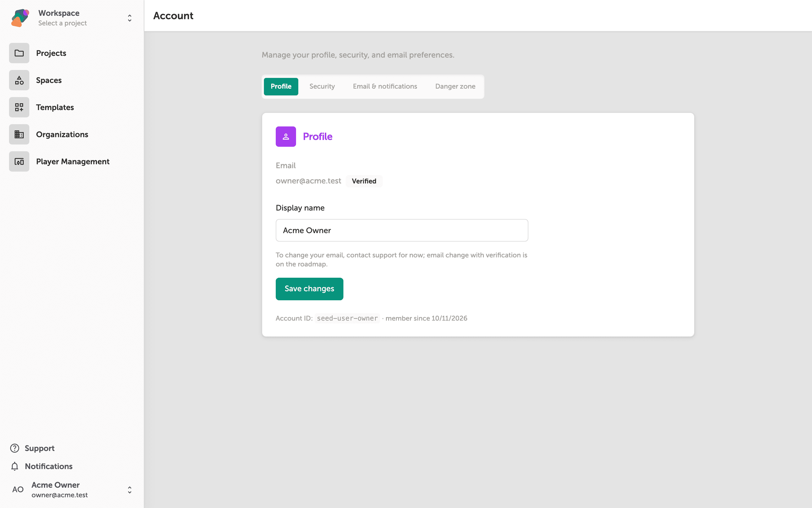Viewport: 812px width, 508px height.
Task: Switch to the Security tab
Action: pyautogui.click(x=322, y=86)
